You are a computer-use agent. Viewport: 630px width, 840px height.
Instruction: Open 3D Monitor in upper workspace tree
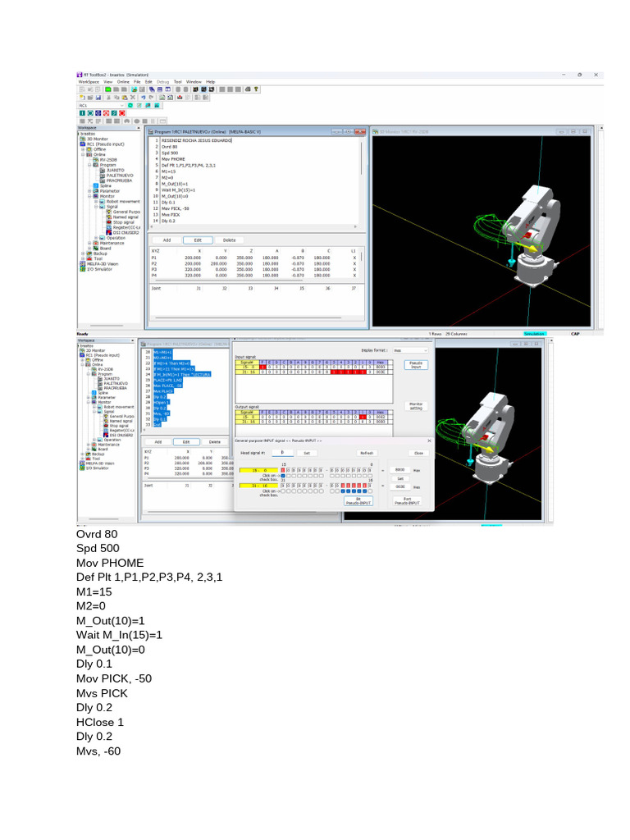coord(94,139)
